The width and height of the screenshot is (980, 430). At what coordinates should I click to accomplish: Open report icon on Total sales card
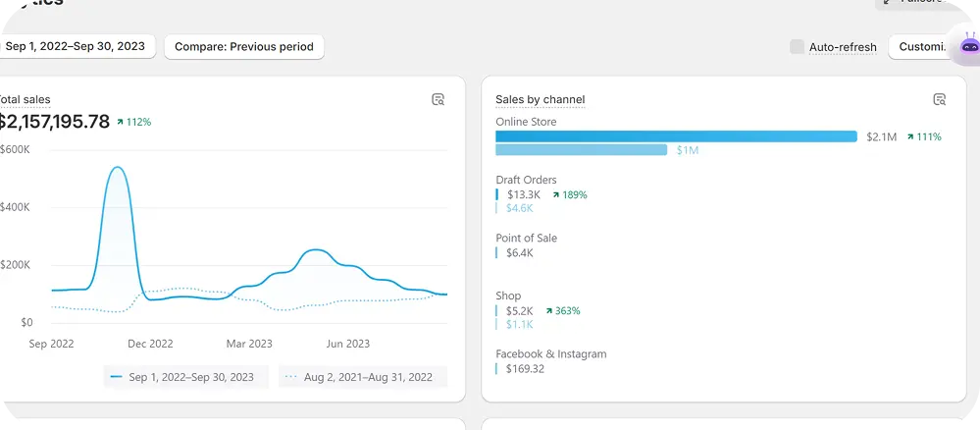[x=438, y=99]
